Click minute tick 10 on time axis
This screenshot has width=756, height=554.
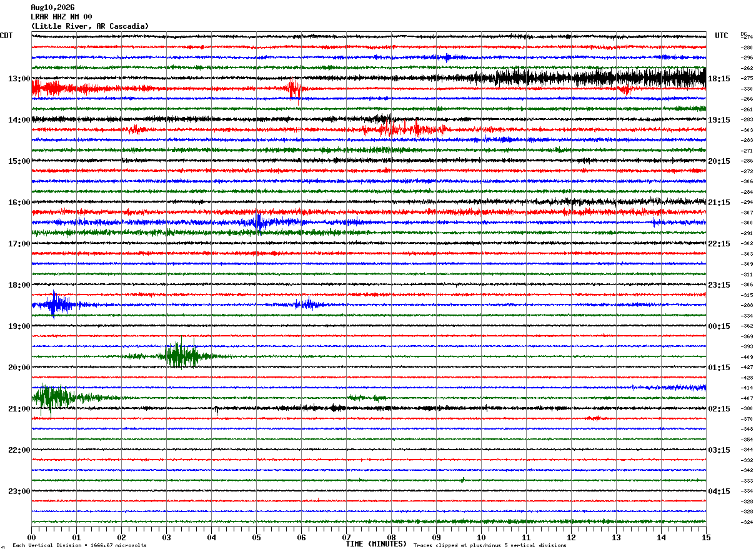481,537
